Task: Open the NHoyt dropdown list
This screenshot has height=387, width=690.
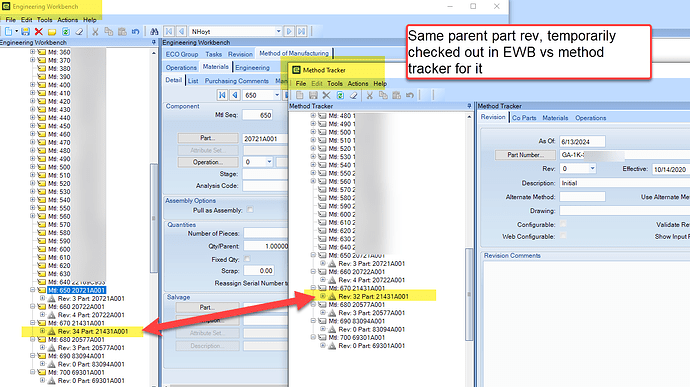Action: click(278, 32)
